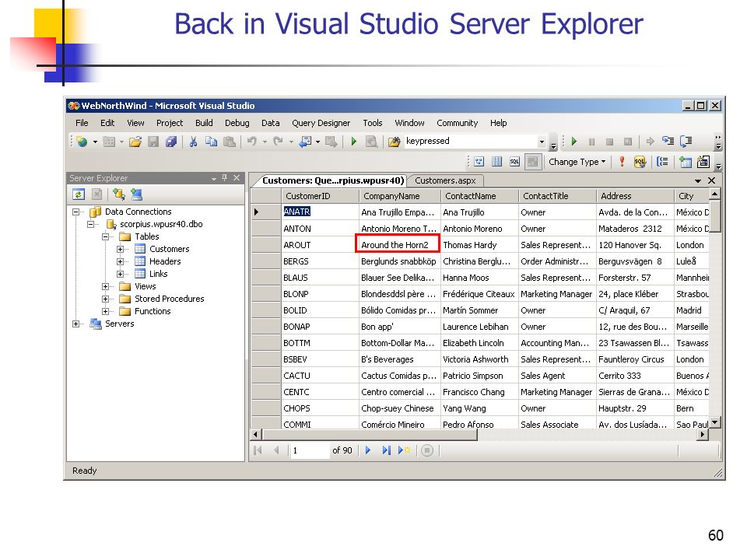The width and height of the screenshot is (747, 560).
Task: Open the Debug menu
Action: pyautogui.click(x=237, y=123)
